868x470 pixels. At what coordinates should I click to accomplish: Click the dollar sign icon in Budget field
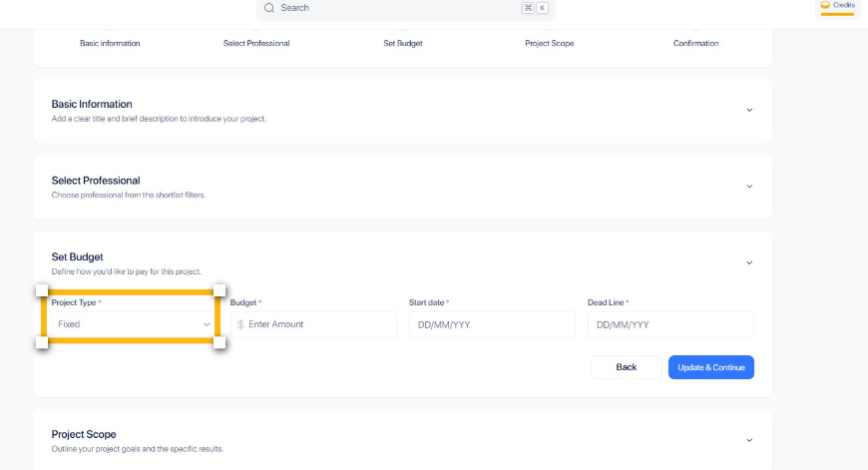click(240, 324)
